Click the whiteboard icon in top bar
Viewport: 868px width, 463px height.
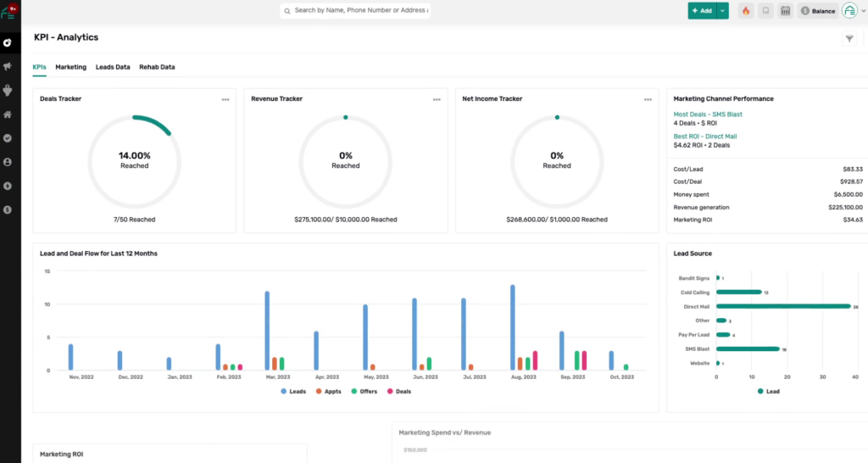coord(765,10)
